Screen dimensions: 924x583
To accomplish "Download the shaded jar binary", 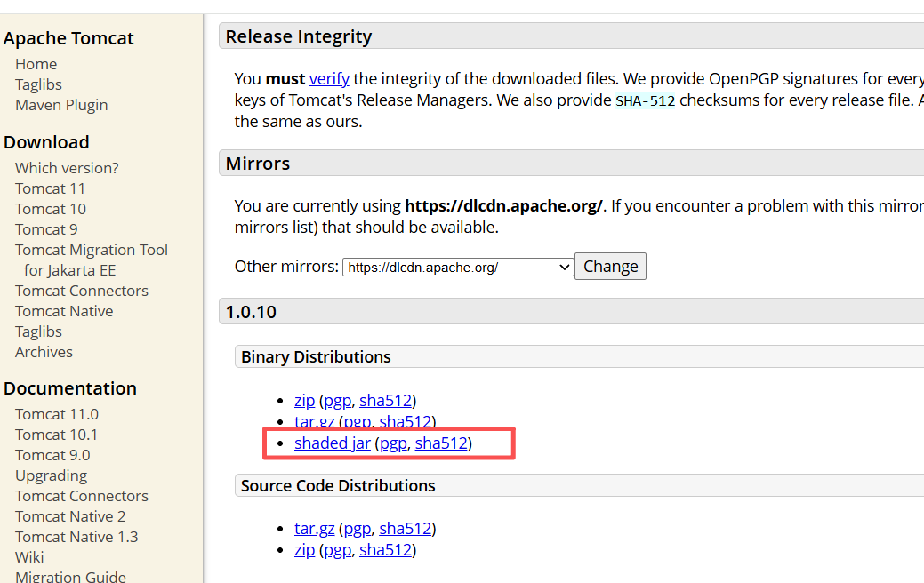I will [332, 443].
